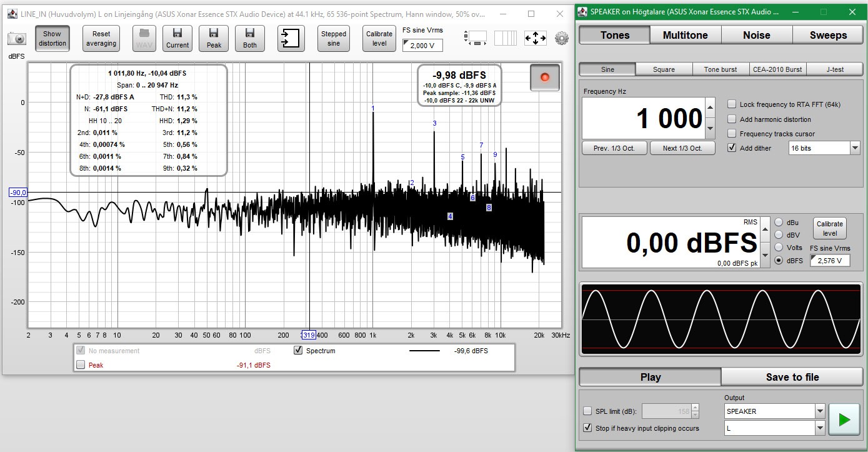Click the 319 X-axis cursor frequency box
Viewport: 868px width, 452px height.
pos(309,335)
